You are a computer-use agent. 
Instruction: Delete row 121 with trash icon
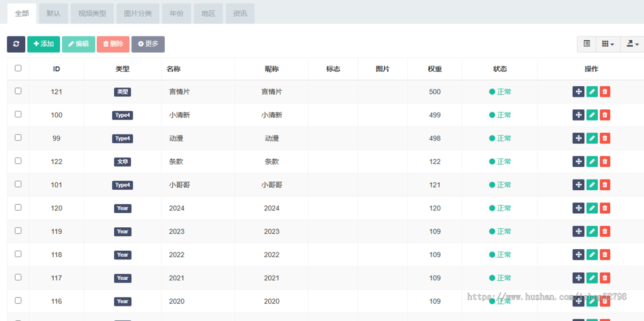coord(605,92)
